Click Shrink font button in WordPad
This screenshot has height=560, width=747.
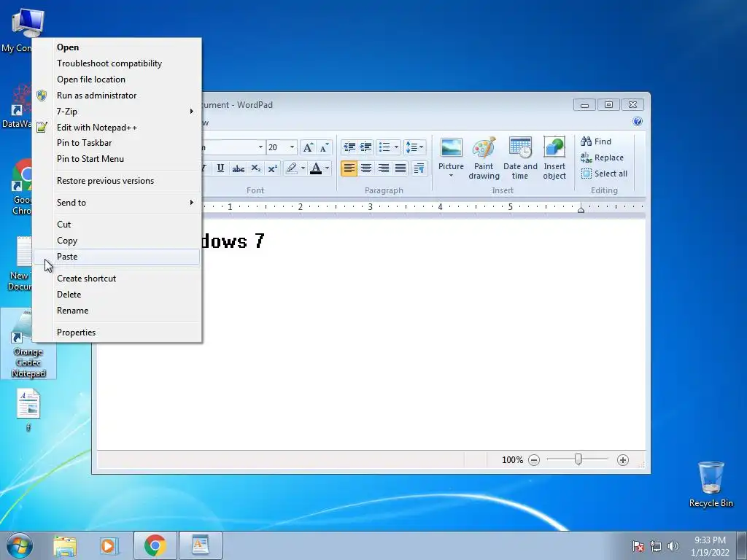325,147
